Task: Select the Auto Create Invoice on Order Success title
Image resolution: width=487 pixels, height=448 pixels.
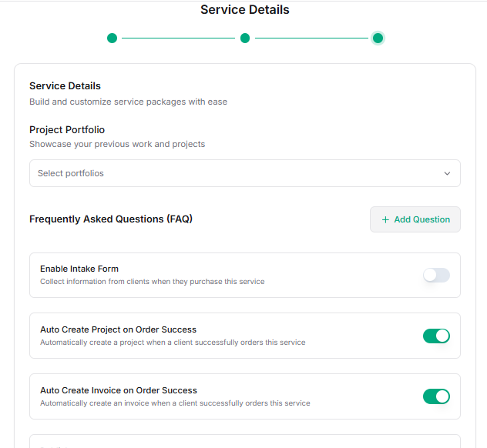Action: (x=119, y=390)
